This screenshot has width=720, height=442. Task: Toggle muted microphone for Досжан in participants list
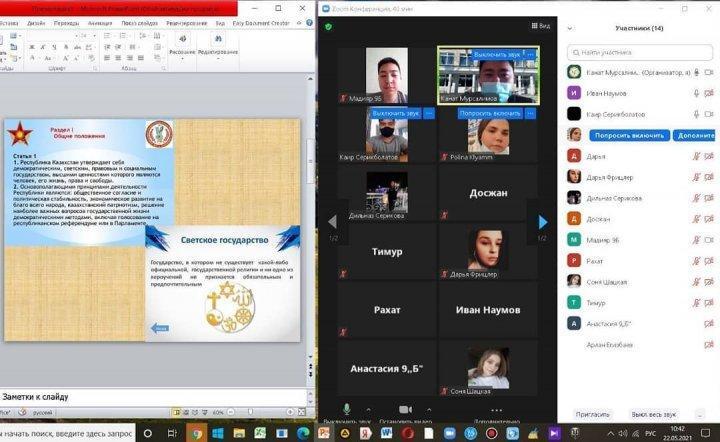pyautogui.click(x=696, y=219)
